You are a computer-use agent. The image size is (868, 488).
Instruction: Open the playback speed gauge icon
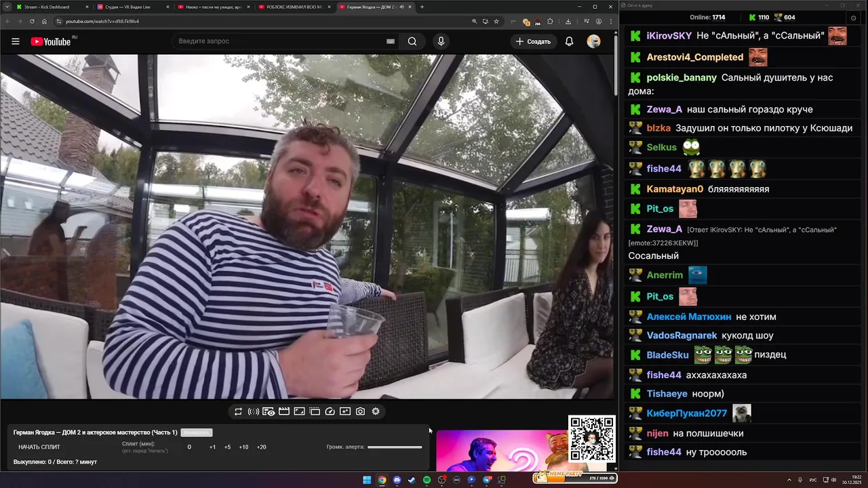click(330, 411)
